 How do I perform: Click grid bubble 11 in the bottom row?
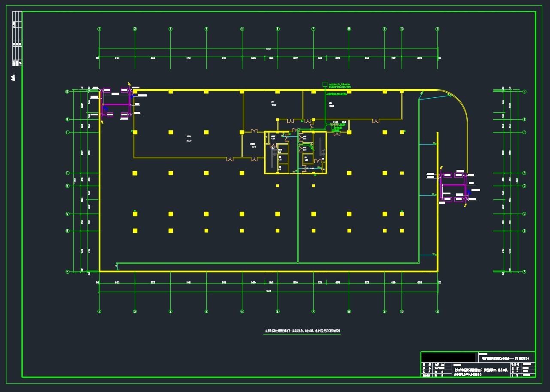tap(438, 311)
